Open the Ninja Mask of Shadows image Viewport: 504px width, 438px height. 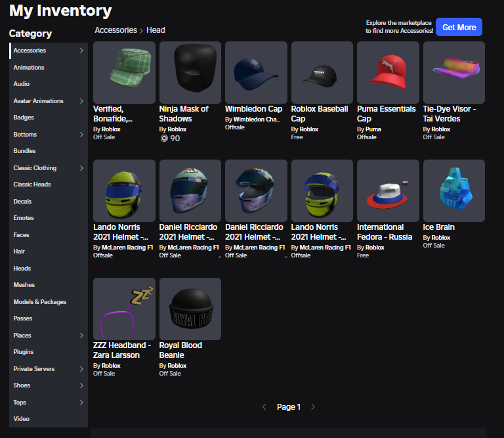[x=190, y=72]
